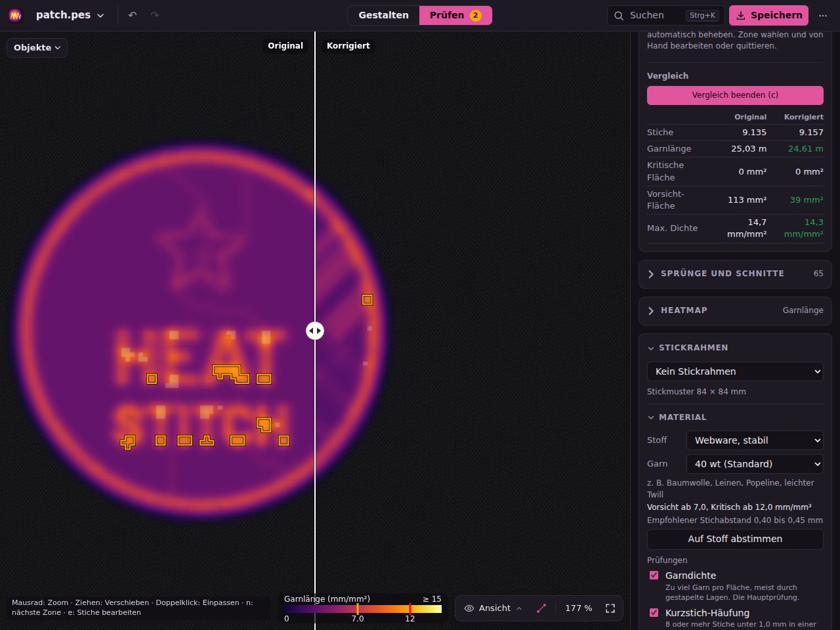Click the Original Stiche value 9.135
This screenshot has height=630, width=840.
pos(754,132)
